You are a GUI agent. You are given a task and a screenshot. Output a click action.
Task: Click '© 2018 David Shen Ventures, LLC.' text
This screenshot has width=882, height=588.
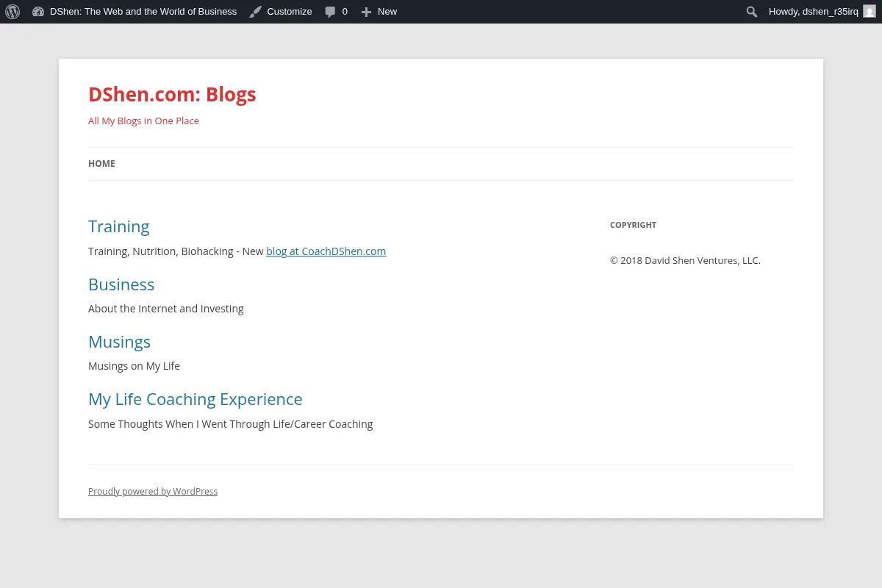coord(685,260)
